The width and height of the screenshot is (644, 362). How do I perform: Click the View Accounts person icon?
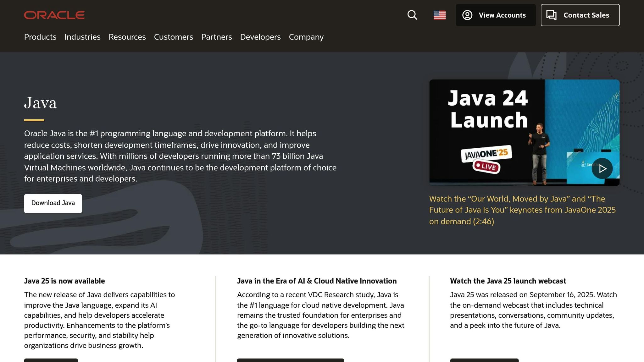[x=468, y=15]
